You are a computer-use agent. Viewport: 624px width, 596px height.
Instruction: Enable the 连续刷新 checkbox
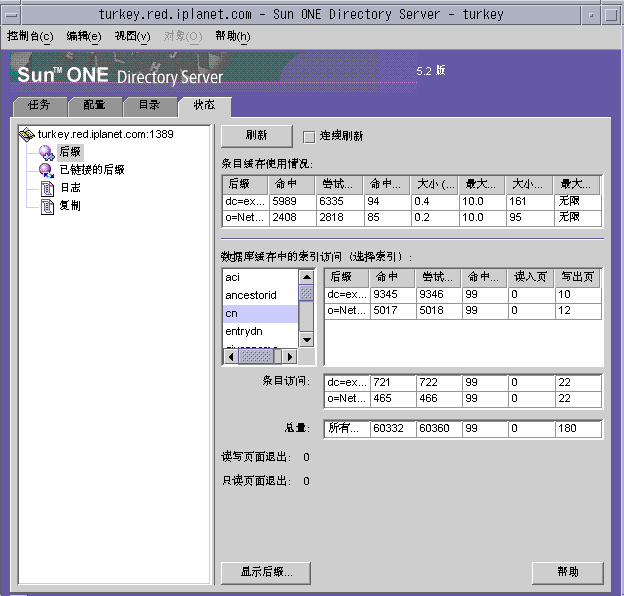coord(309,137)
